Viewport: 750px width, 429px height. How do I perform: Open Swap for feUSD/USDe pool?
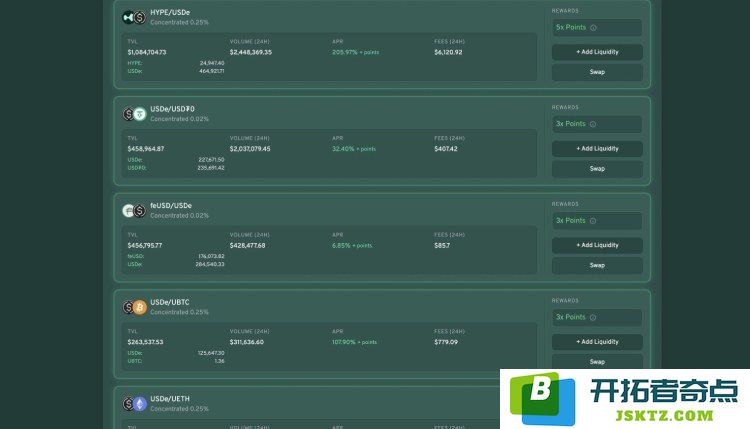pyautogui.click(x=597, y=265)
